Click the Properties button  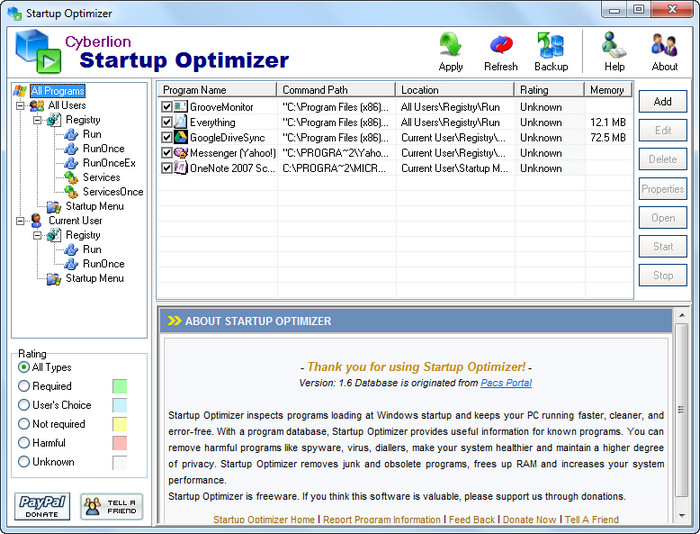[x=662, y=189]
